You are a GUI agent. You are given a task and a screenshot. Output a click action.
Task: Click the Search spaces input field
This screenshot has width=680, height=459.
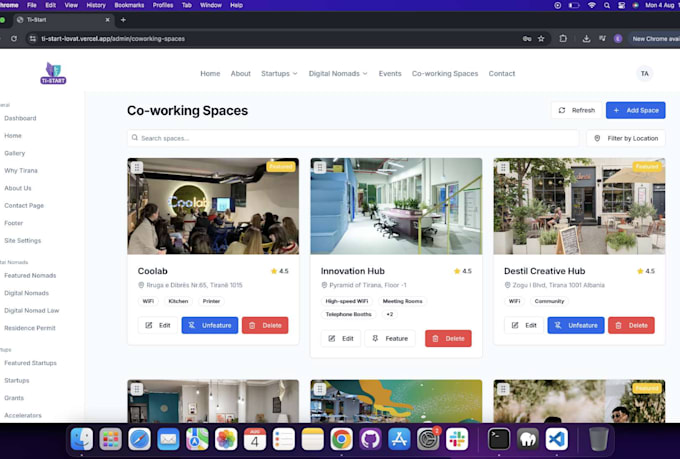[x=353, y=138]
